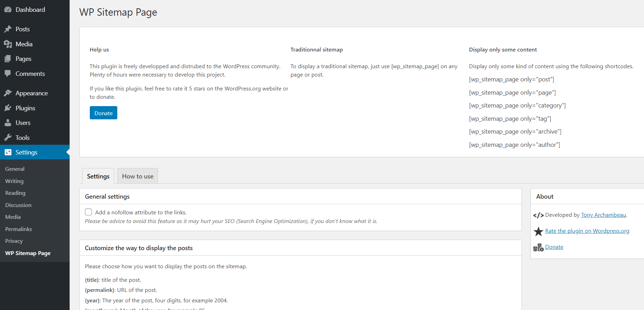Open Rate the plugin on Wordpress.org link
This screenshot has height=310, width=644.
click(587, 231)
